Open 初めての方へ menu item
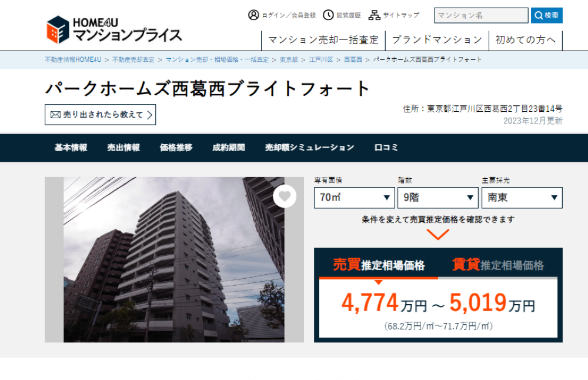 pyautogui.click(x=525, y=40)
